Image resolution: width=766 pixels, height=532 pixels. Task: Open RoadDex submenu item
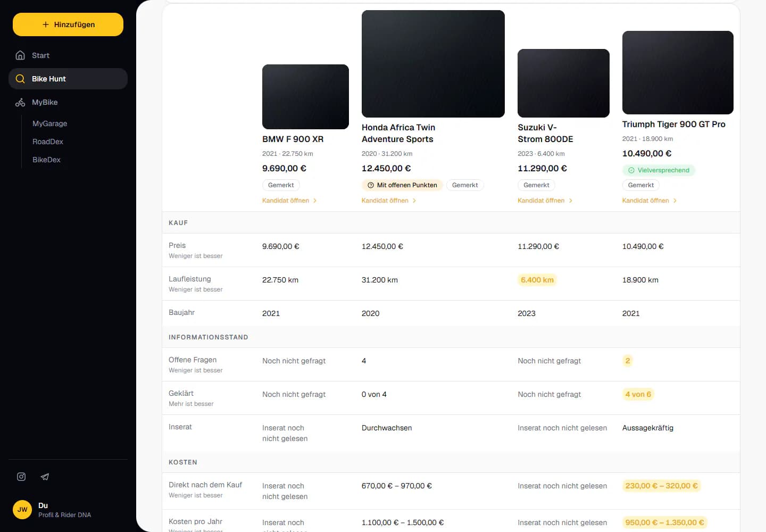pos(48,142)
